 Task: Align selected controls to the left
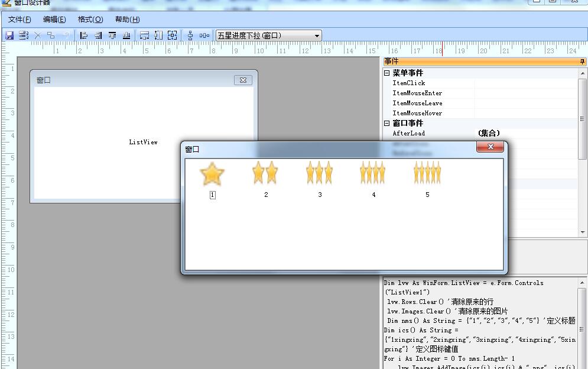tap(84, 35)
